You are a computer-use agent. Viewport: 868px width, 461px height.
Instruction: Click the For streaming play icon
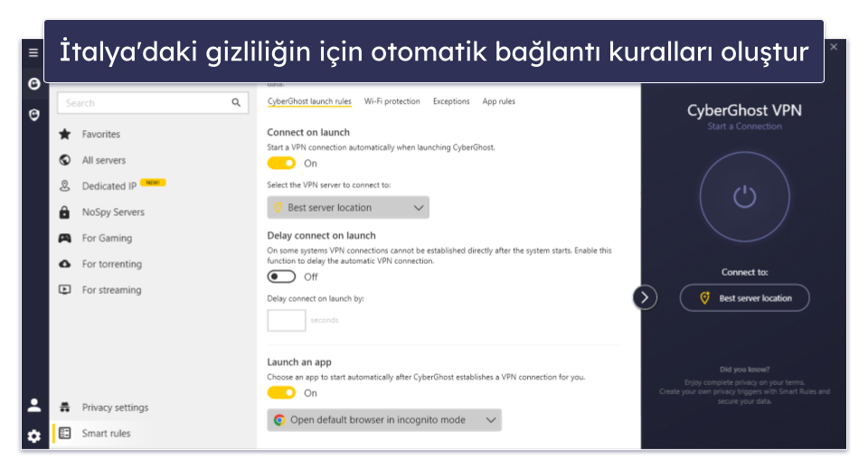coord(65,289)
